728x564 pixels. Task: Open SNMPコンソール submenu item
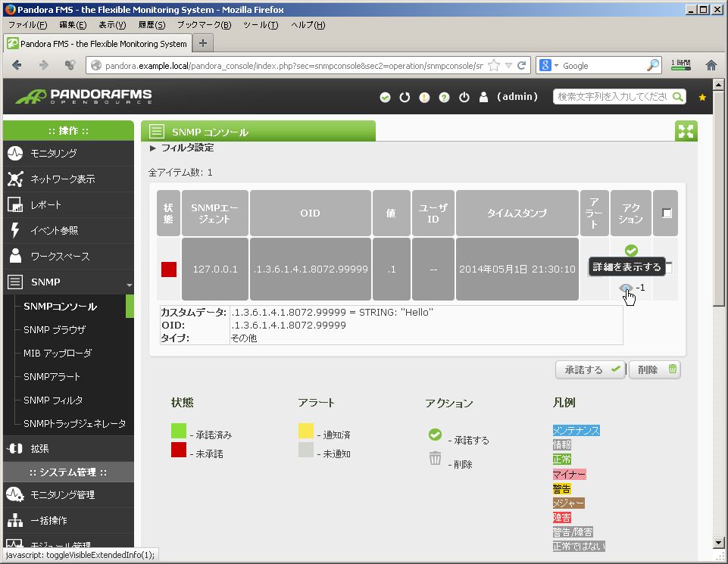pyautogui.click(x=61, y=307)
